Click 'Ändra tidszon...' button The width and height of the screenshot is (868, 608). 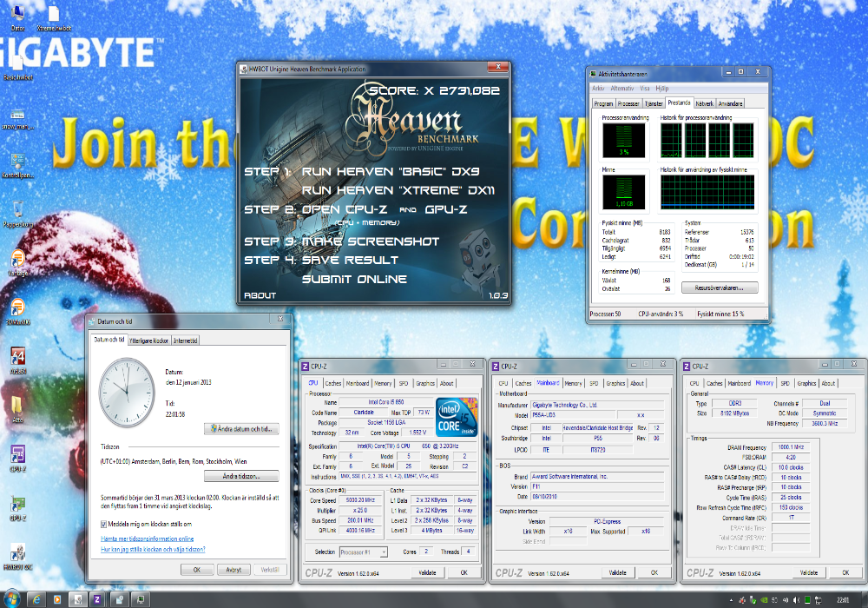click(x=241, y=476)
